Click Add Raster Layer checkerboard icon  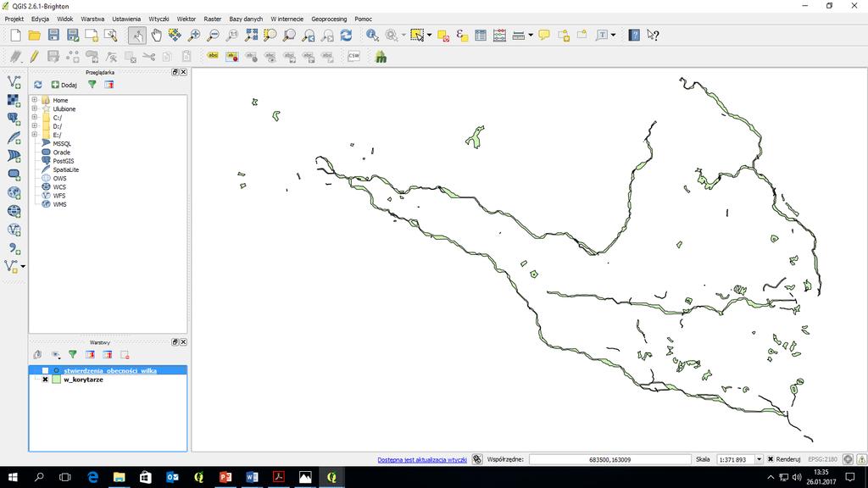pos(14,100)
